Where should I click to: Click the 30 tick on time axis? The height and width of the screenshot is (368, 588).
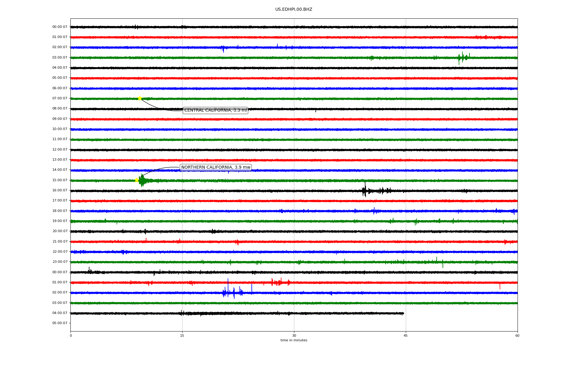pyautogui.click(x=294, y=335)
